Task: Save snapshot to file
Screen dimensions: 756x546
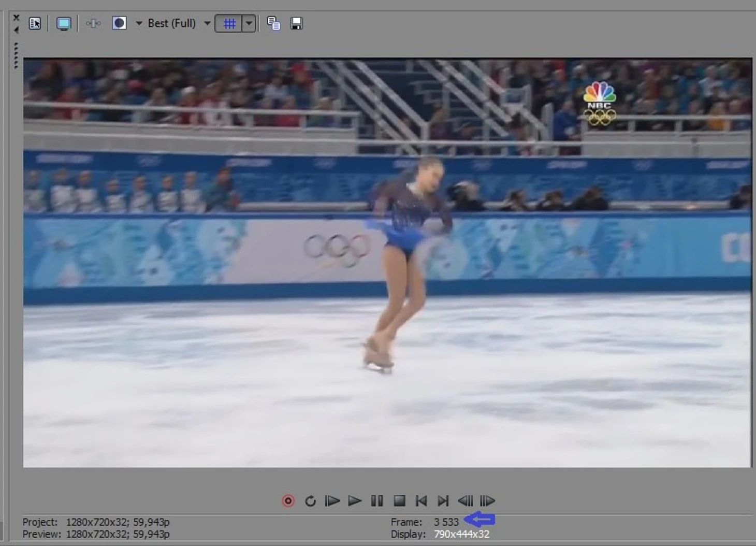Action: point(296,23)
